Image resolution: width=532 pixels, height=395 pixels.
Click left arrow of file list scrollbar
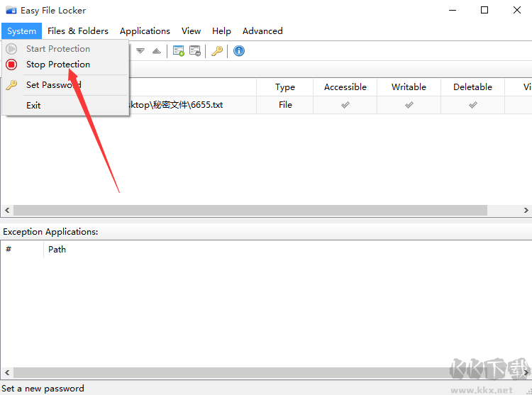[x=7, y=210]
